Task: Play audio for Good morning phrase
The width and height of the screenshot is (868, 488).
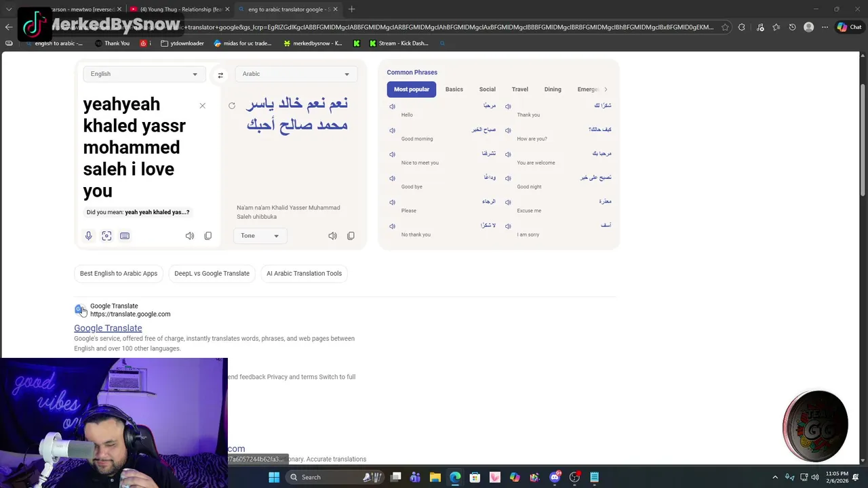Action: pos(392,130)
